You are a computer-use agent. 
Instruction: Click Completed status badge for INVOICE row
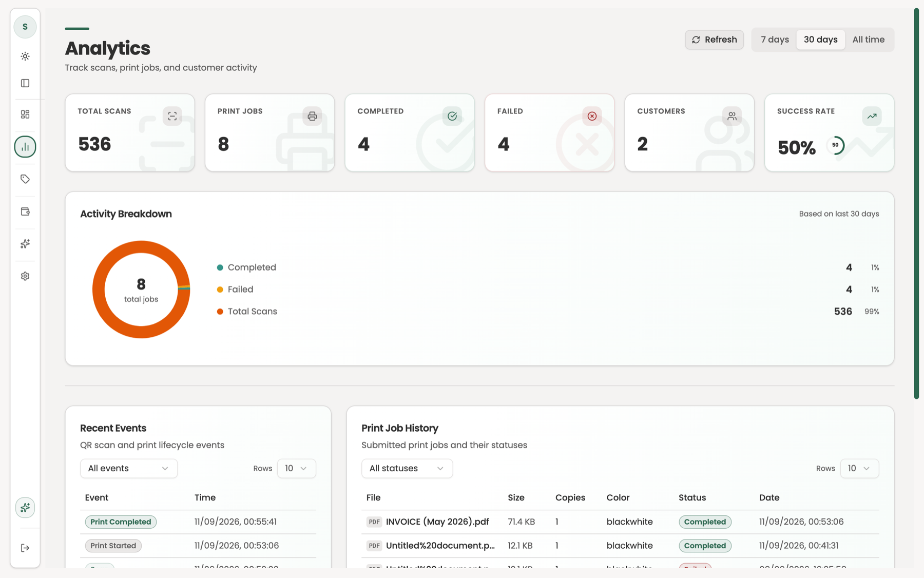705,522
